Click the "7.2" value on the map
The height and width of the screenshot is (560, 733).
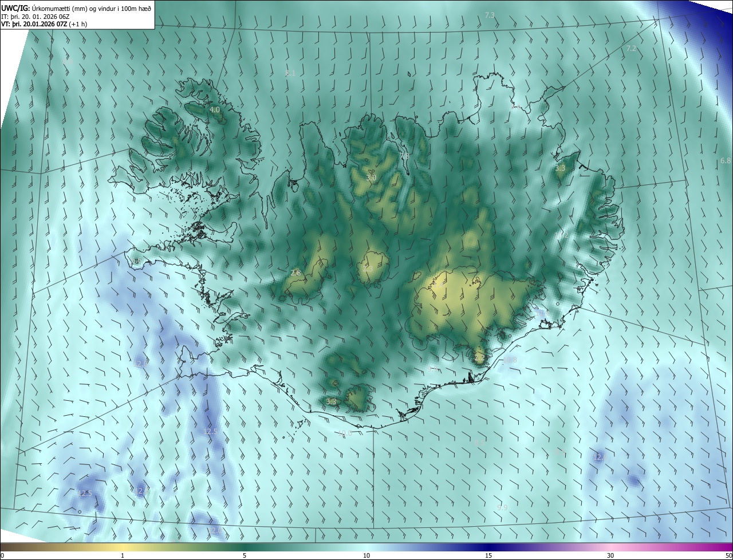click(631, 49)
